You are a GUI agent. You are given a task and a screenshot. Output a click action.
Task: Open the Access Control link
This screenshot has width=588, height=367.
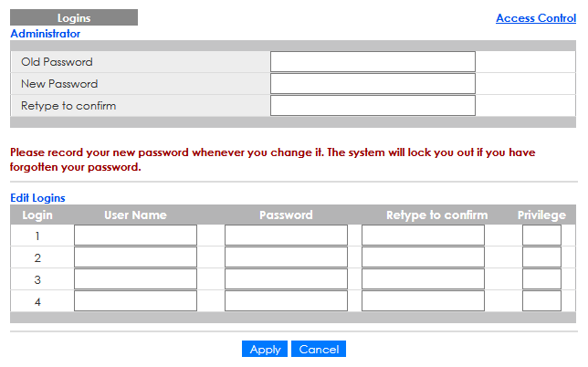tap(535, 18)
